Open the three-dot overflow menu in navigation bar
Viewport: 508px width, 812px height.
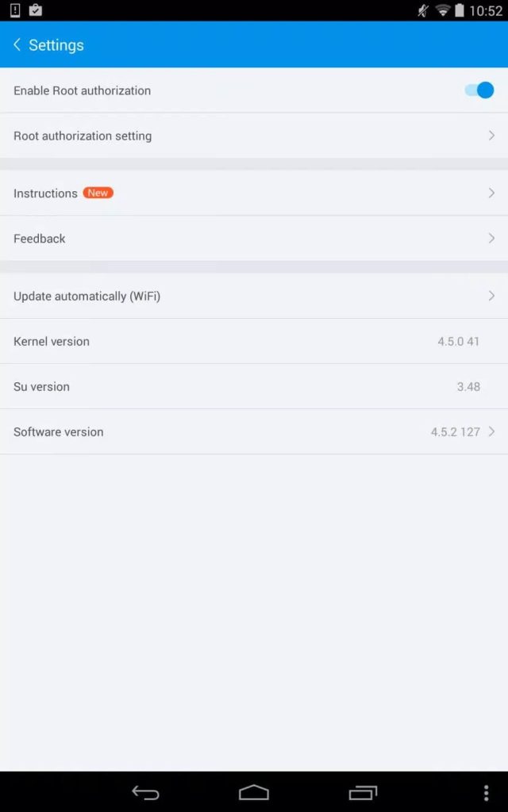486,792
